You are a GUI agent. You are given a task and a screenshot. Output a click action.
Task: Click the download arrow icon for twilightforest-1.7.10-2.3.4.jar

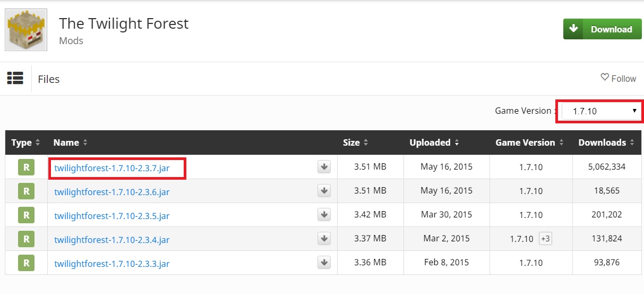[324, 239]
